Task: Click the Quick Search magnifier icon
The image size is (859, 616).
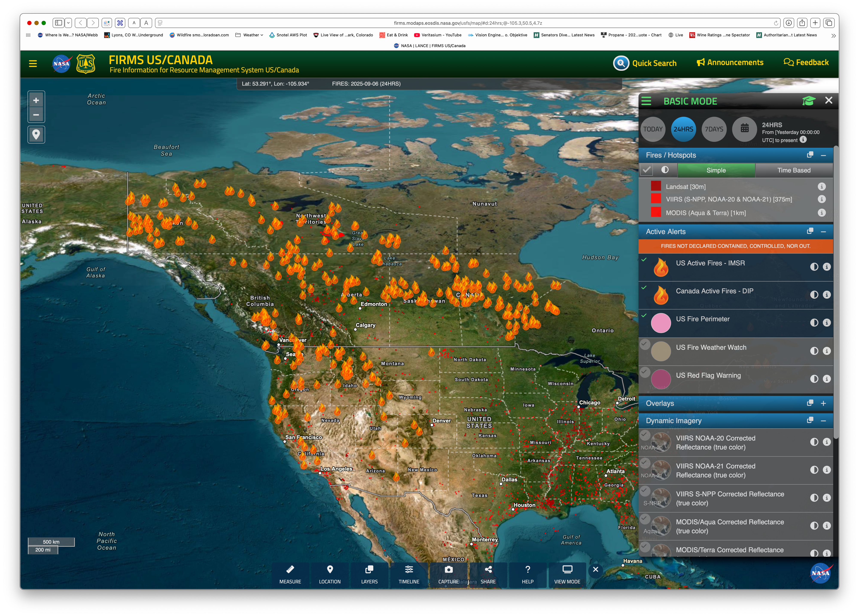Action: (x=621, y=63)
